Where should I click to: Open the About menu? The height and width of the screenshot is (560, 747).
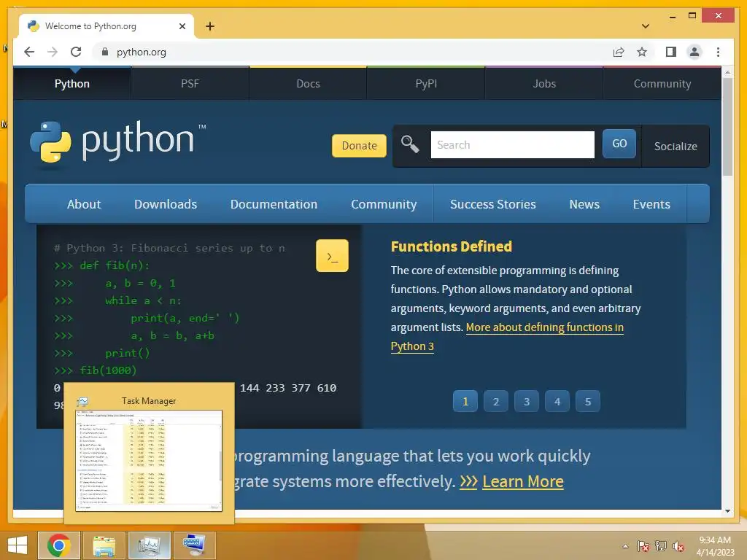84,204
